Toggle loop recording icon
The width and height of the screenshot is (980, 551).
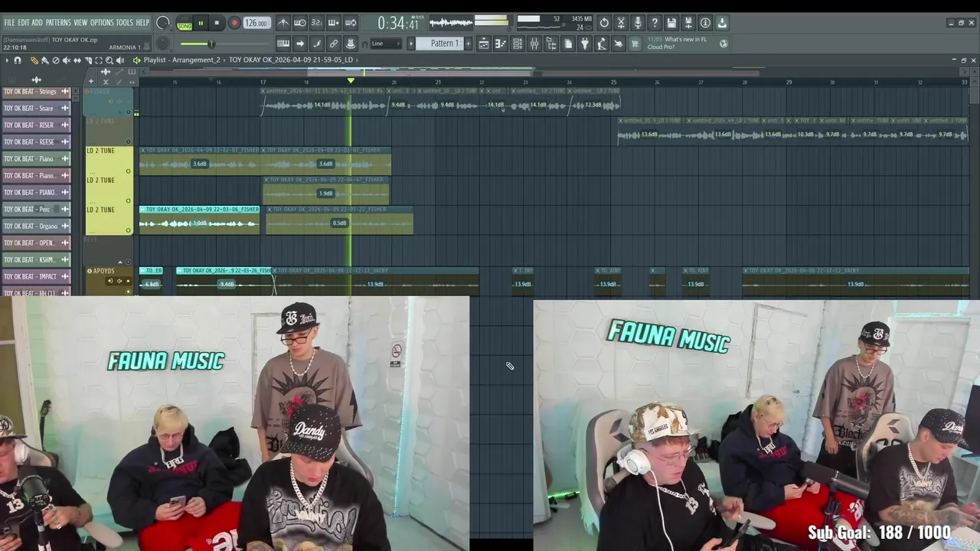351,23
